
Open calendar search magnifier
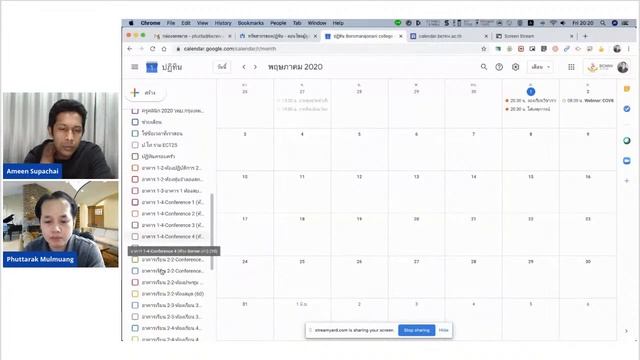click(x=484, y=67)
